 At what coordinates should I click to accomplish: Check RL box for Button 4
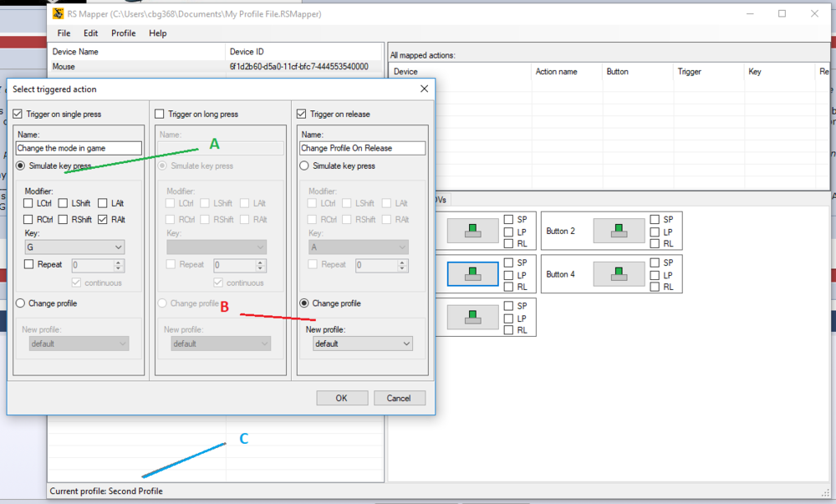(x=655, y=287)
